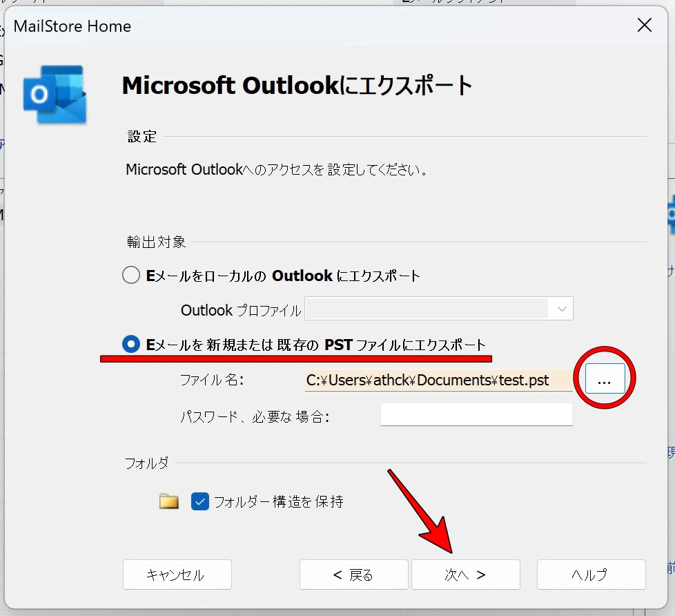Screen dimensions: 675x616
Task: Open help with the ヘルプ button
Action: (x=590, y=575)
